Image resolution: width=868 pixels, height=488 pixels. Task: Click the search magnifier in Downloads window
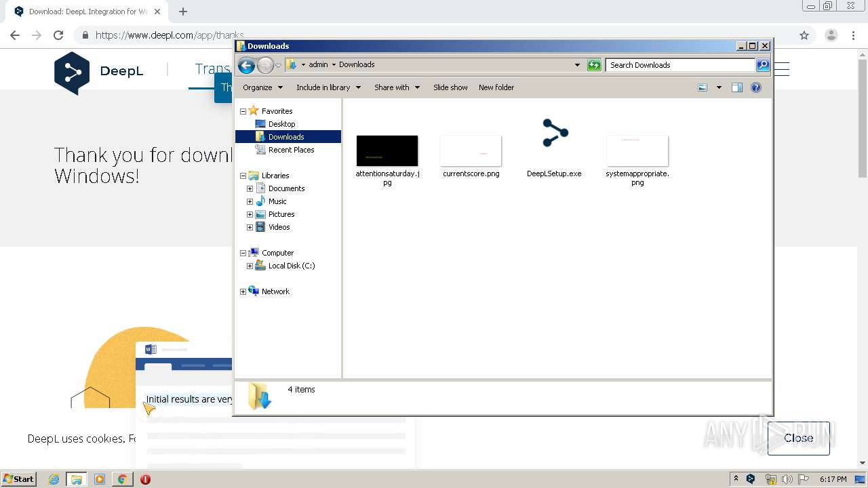[x=763, y=65]
